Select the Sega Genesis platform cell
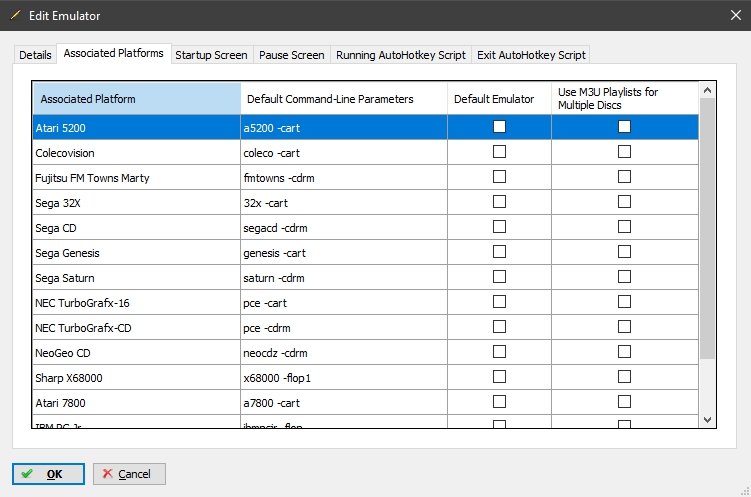 (137, 253)
